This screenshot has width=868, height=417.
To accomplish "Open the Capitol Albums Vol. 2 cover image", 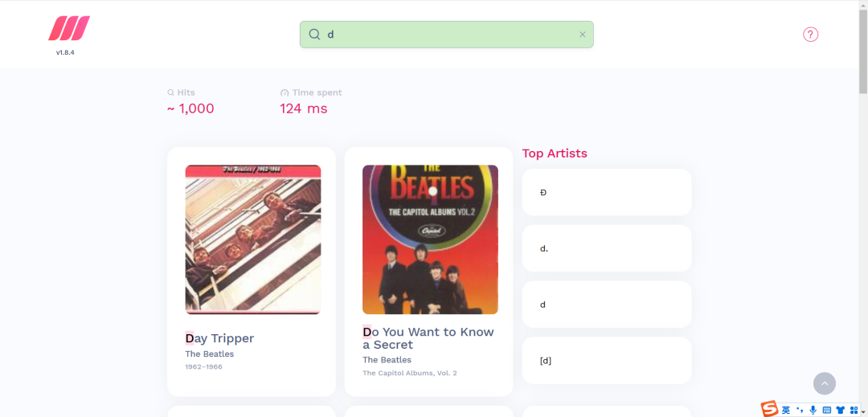I will (x=430, y=239).
